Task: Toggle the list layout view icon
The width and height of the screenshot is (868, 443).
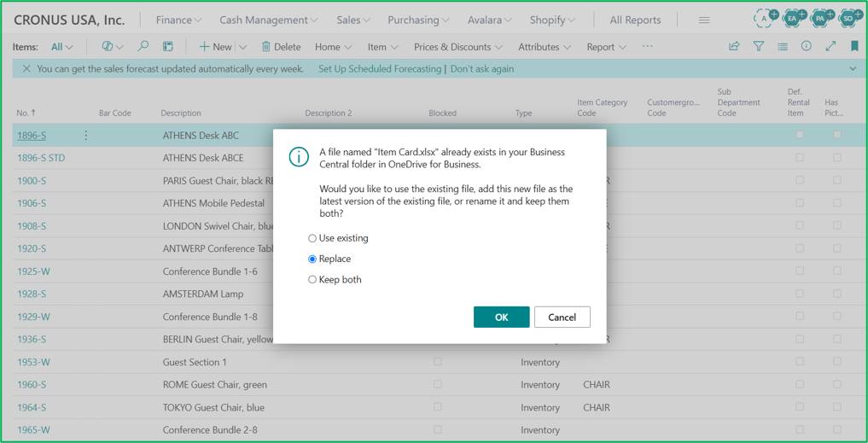Action: pyautogui.click(x=168, y=47)
